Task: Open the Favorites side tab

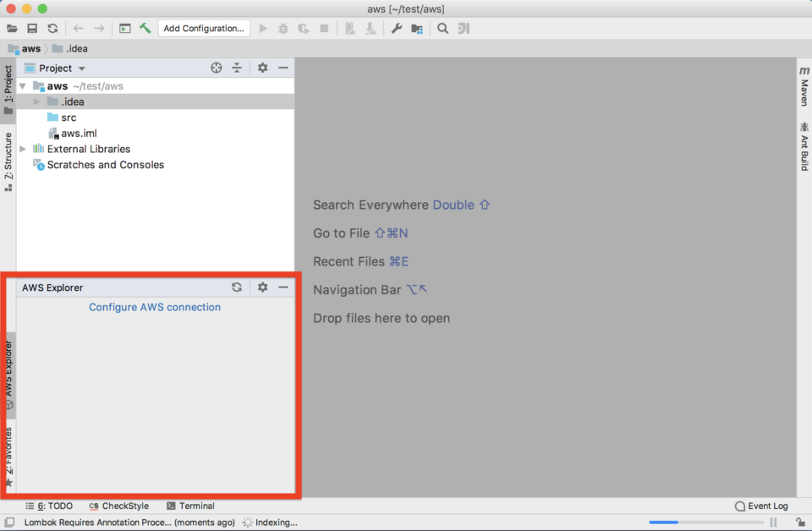Action: (8, 457)
